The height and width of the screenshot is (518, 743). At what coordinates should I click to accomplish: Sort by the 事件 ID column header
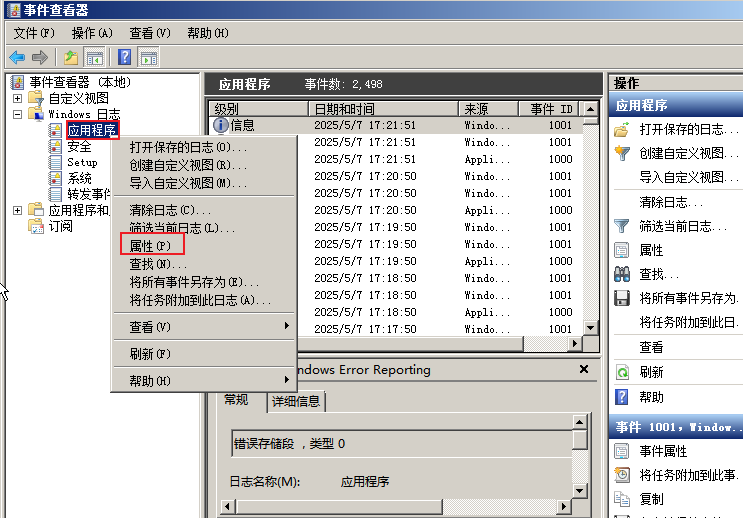[550, 109]
